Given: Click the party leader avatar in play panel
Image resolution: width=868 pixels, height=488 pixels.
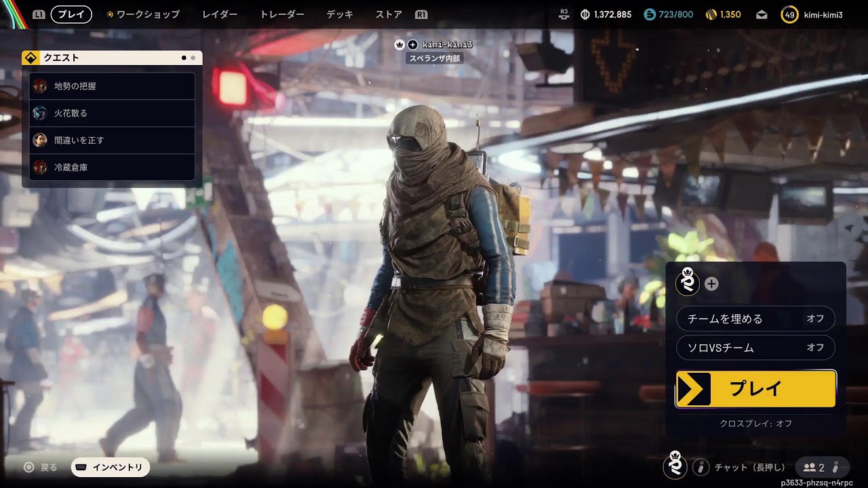Looking at the screenshot, I should [688, 283].
